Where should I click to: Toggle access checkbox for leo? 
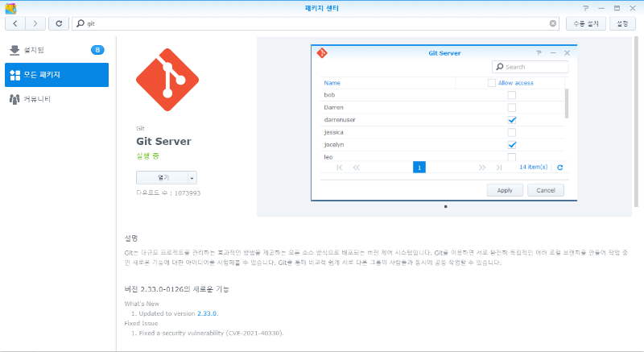click(511, 157)
